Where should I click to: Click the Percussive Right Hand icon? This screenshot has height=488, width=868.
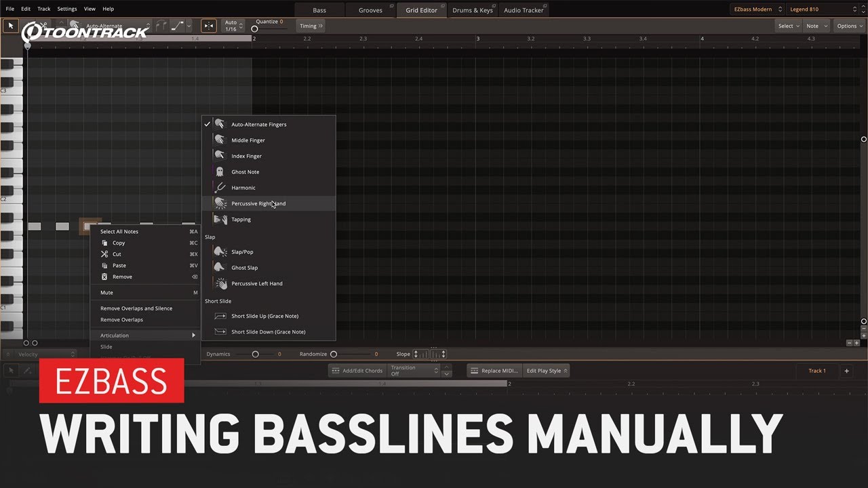pos(220,203)
